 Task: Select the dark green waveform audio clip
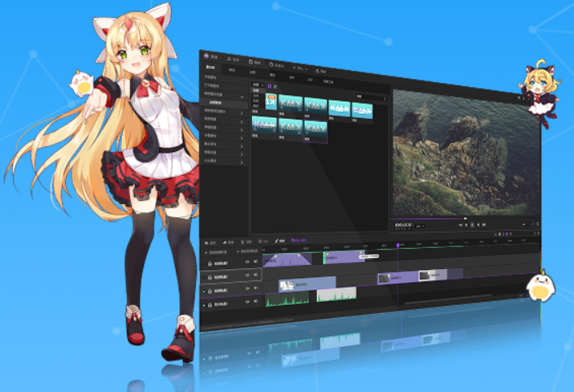point(287,300)
